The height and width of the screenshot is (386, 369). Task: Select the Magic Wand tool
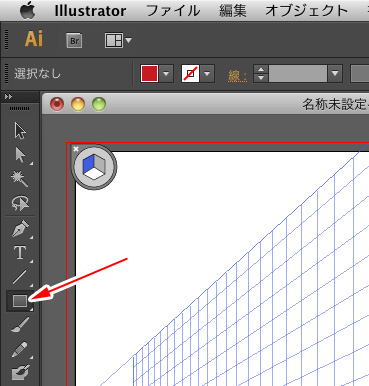coord(20,179)
